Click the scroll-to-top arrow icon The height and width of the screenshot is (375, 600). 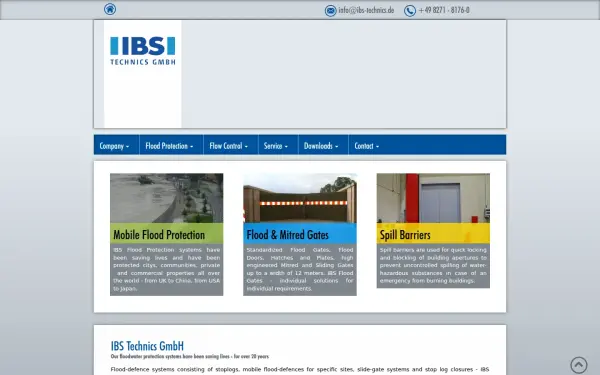[579, 365]
